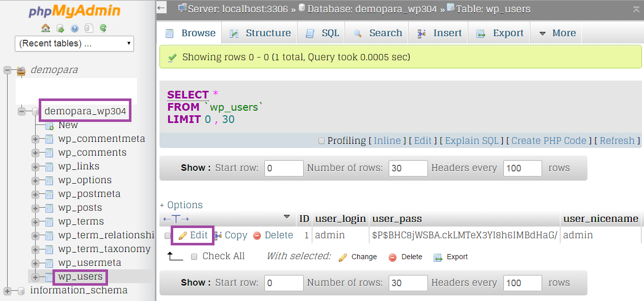The height and width of the screenshot is (301, 644).
Task: Click New under demopara_wp304
Action: 68,125
